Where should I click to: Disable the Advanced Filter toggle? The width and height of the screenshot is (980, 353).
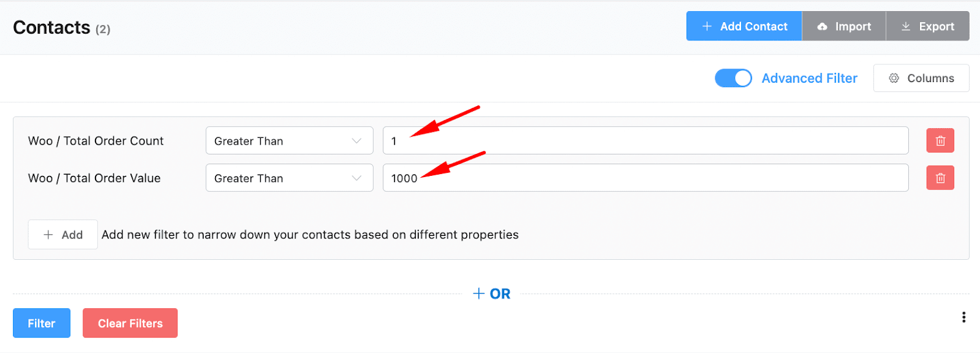pos(733,78)
